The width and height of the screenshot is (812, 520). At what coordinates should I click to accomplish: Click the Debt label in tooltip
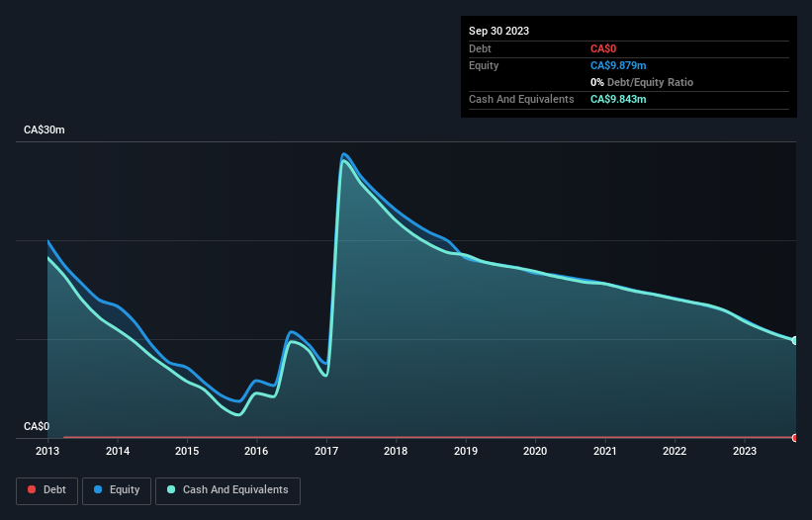pos(480,48)
